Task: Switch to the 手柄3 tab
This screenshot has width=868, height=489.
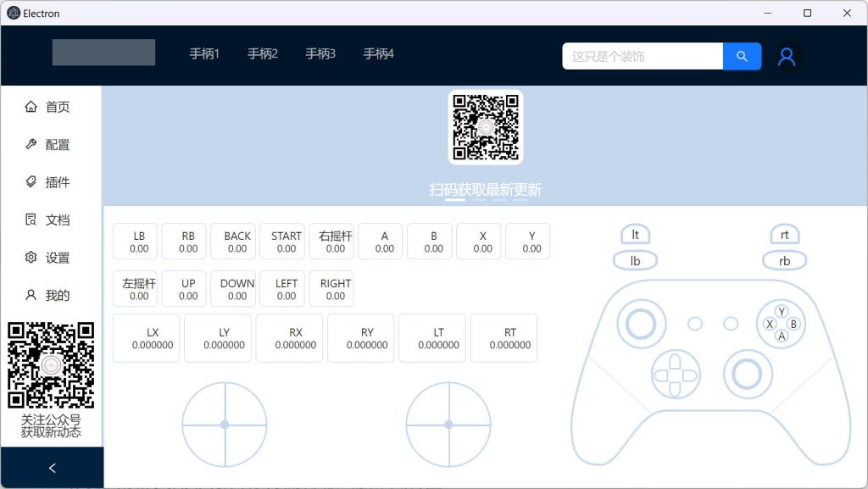Action: [320, 53]
